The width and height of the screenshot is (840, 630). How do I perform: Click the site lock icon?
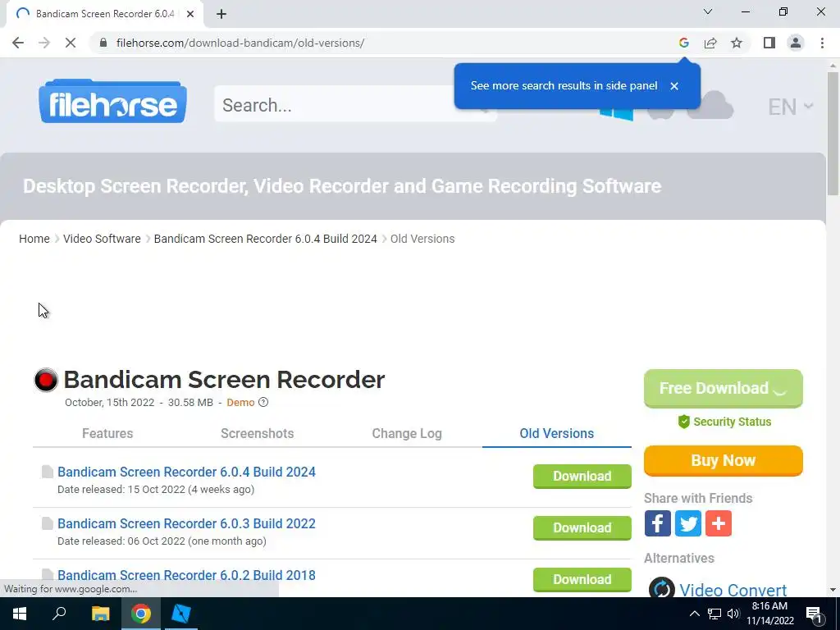(103, 43)
